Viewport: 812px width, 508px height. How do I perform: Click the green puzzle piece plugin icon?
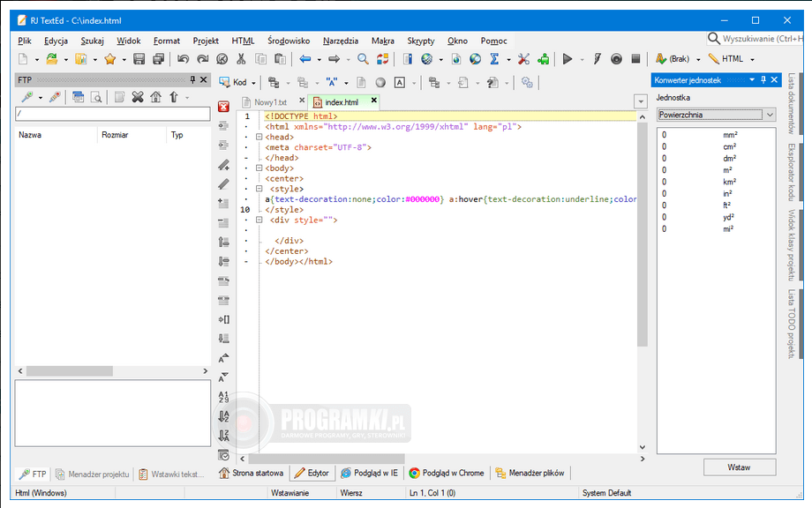(x=543, y=59)
